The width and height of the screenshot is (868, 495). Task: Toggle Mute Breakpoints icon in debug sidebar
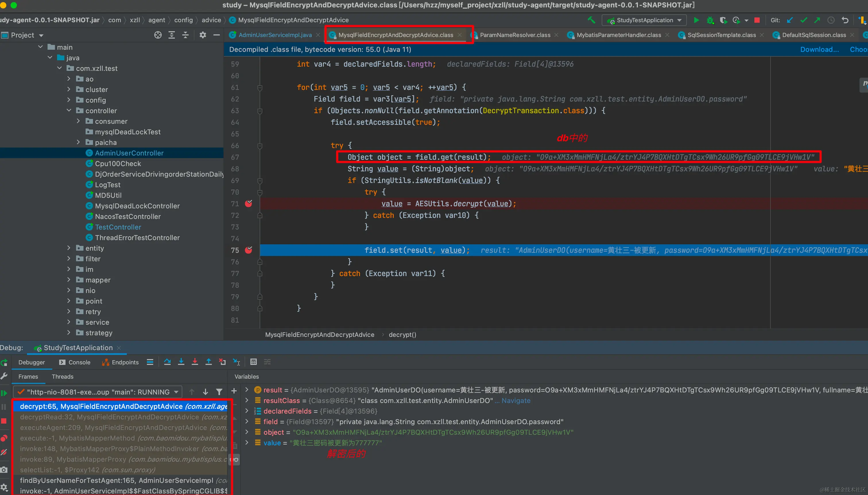(4, 452)
